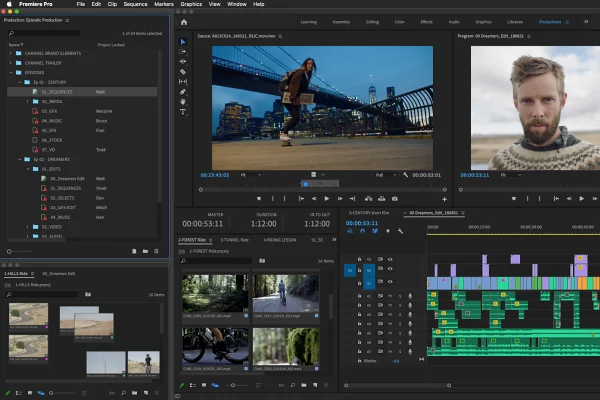Open Source monitor Full resolution dropdown
The width and height of the screenshot is (600, 400).
point(385,175)
